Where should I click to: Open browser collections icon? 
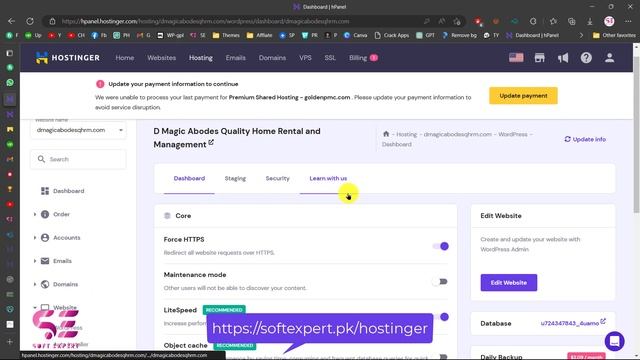(x=571, y=21)
